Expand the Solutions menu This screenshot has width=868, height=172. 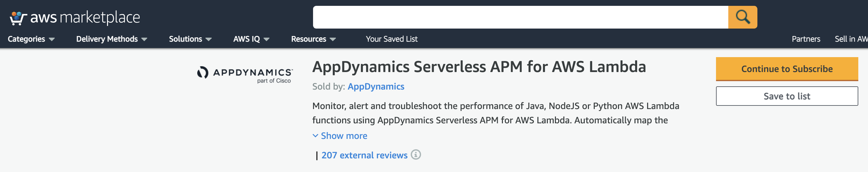(190, 39)
